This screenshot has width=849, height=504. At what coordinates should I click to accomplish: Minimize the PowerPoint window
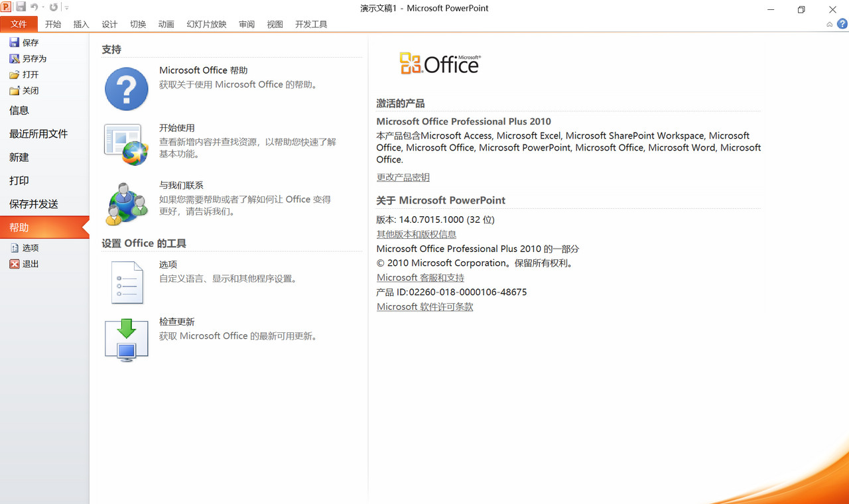tap(771, 9)
